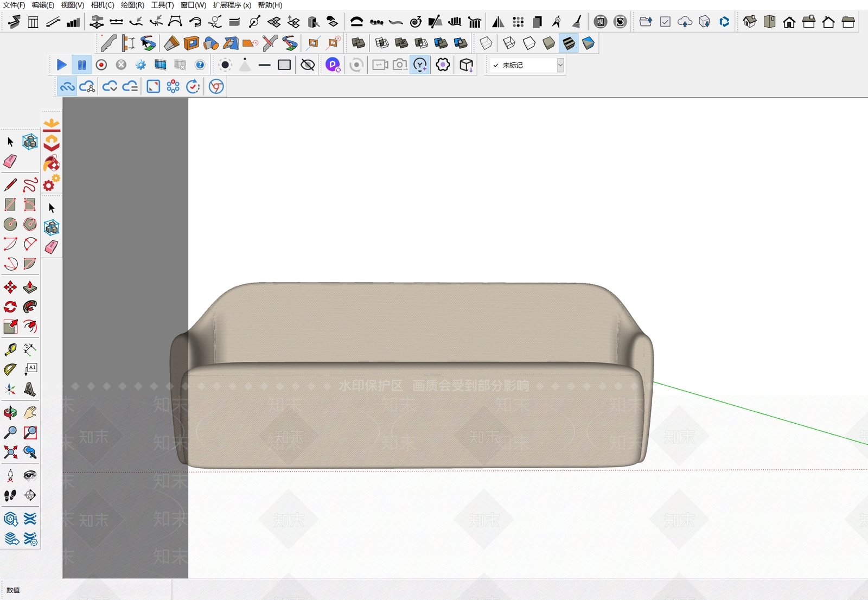The width and height of the screenshot is (868, 600).
Task: Activate the Follow Me tool
Action: pos(30,307)
